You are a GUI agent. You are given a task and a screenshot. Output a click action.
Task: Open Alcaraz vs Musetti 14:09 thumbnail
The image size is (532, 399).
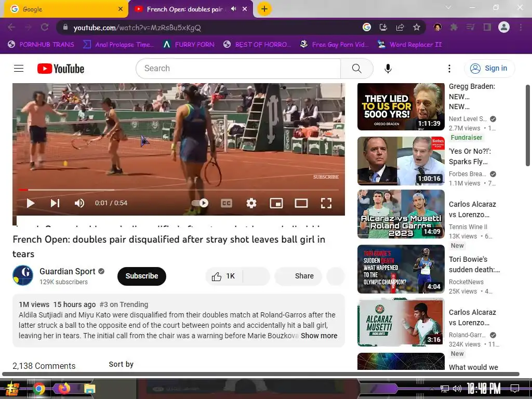pos(401,214)
